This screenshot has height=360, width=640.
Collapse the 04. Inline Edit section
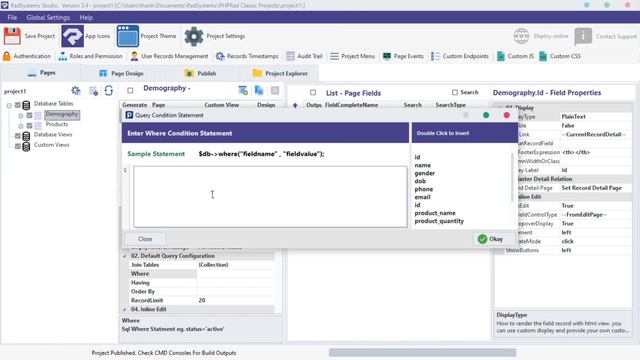(x=124, y=309)
